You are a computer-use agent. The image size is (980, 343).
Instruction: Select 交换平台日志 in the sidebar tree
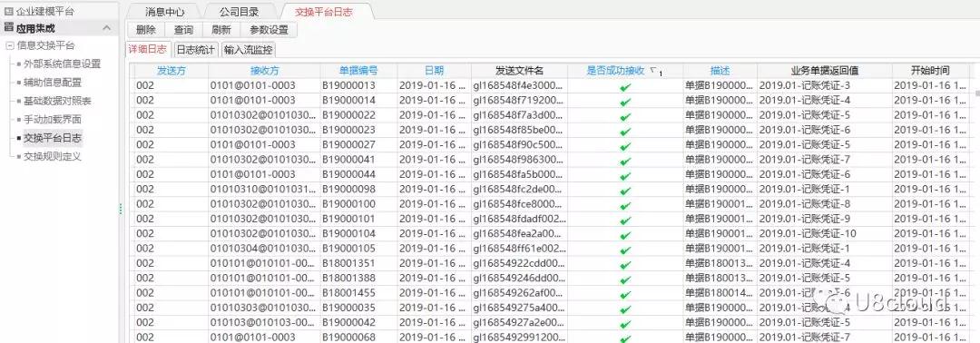(x=52, y=138)
